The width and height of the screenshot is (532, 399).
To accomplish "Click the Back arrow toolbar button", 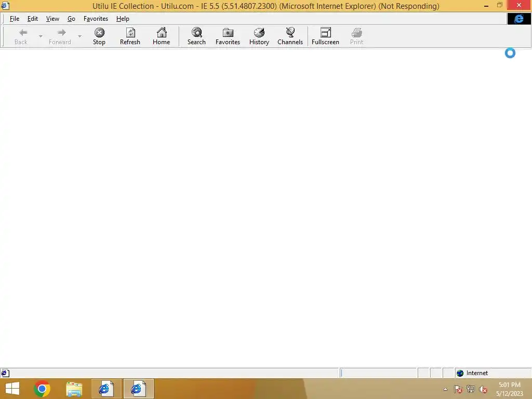I will (21, 36).
